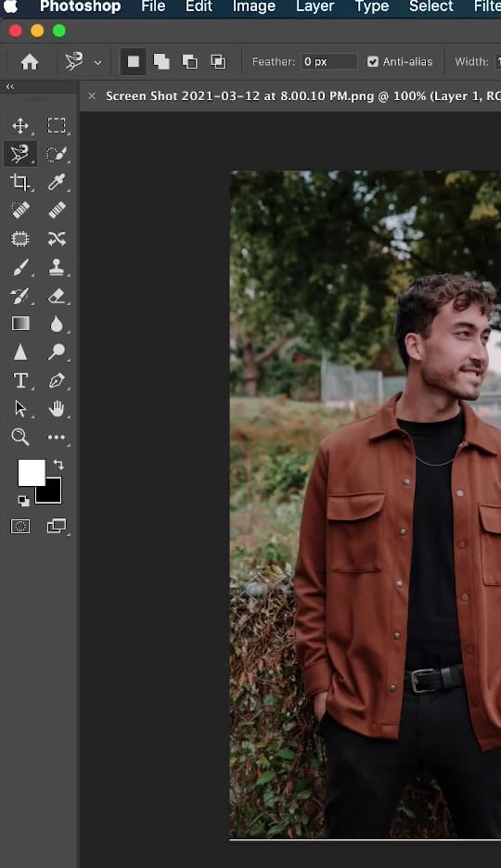This screenshot has height=868, width=501.
Task: Activate the Horizontal Type tool
Action: (20, 380)
